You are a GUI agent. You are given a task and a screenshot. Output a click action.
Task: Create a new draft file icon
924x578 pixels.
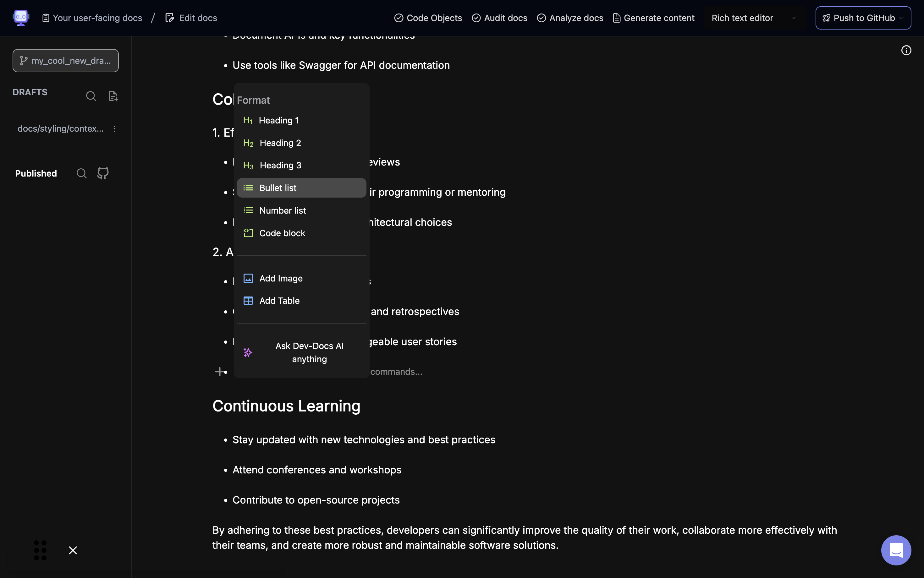[113, 96]
